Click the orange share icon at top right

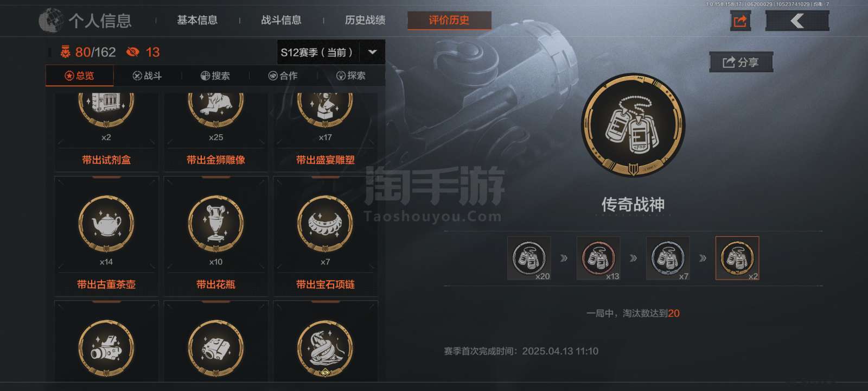[741, 21]
